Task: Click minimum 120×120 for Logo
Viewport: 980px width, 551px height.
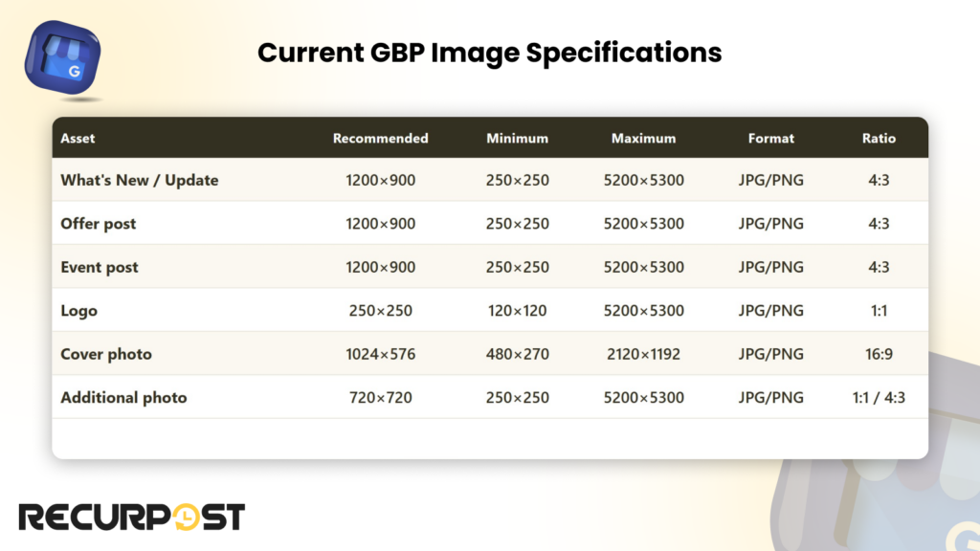Action: [517, 311]
